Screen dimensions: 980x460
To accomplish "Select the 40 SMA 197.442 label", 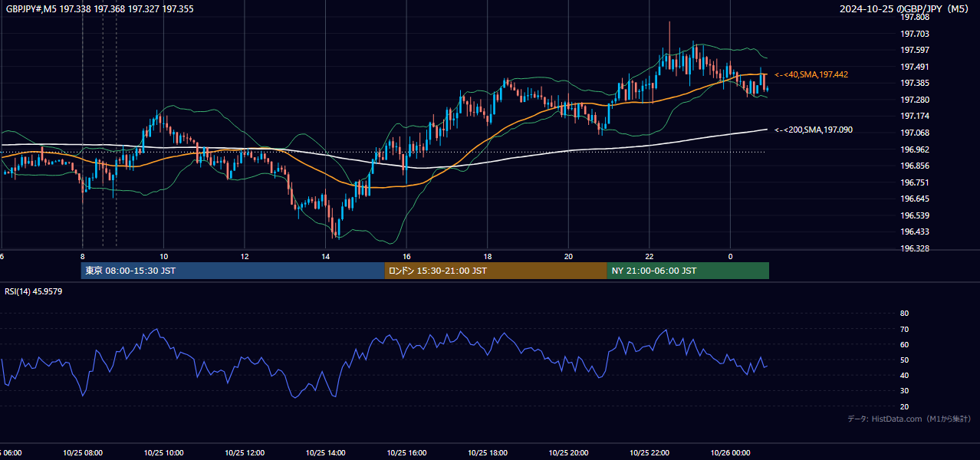I will [x=811, y=74].
